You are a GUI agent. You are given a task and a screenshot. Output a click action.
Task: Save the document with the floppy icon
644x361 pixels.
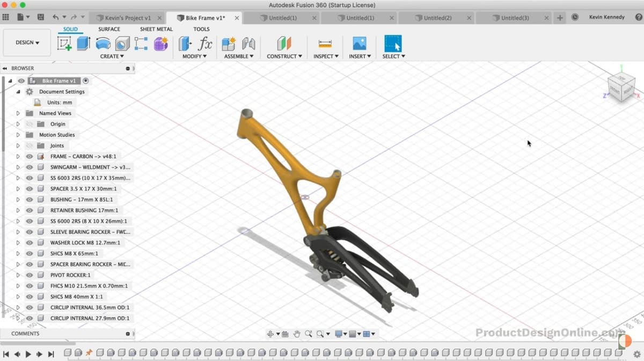click(41, 17)
